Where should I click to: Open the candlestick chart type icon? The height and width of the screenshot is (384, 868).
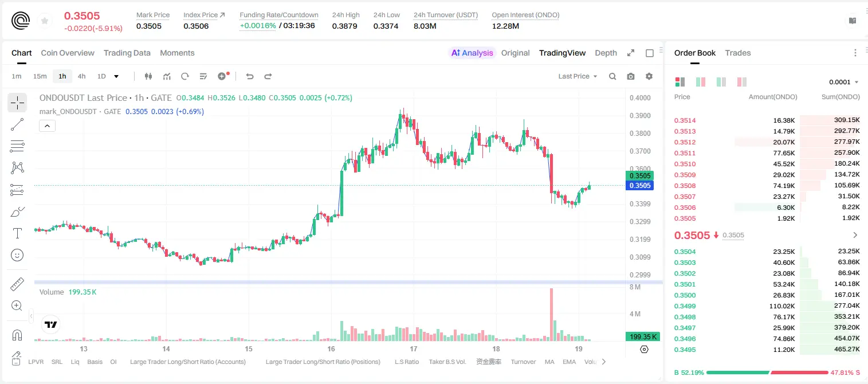pyautogui.click(x=149, y=76)
